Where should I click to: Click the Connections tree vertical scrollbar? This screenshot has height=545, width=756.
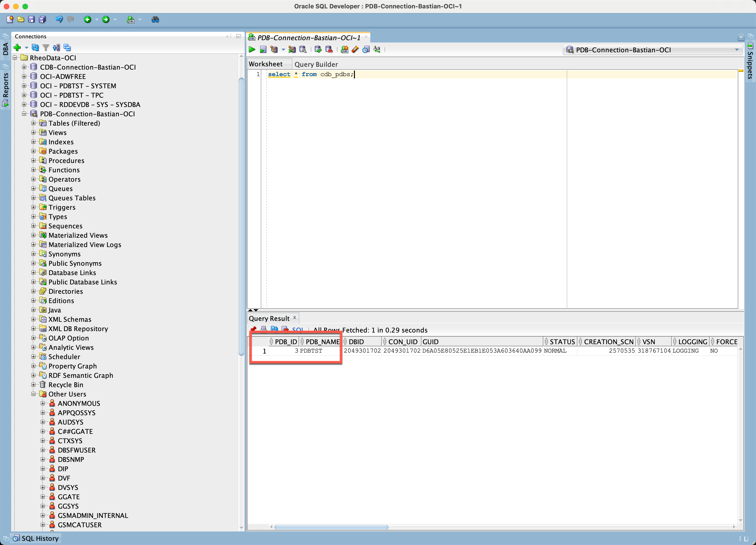click(241, 217)
